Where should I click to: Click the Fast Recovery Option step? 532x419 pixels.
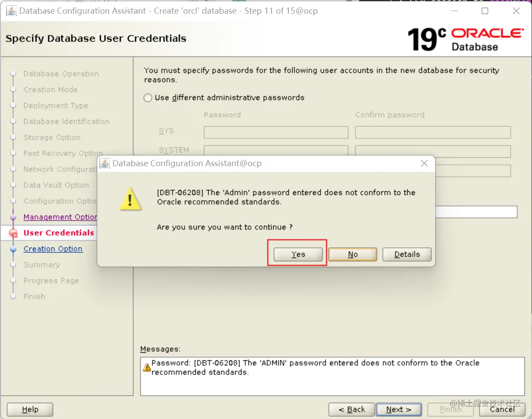(63, 153)
